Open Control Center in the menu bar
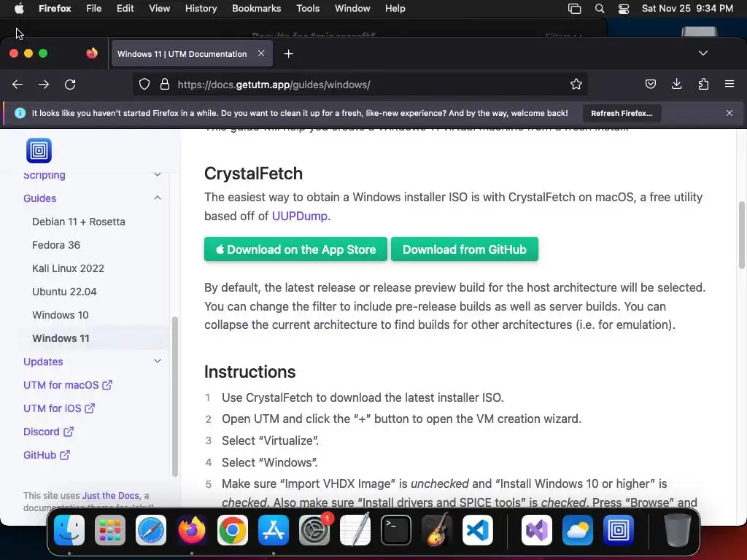 [624, 9]
